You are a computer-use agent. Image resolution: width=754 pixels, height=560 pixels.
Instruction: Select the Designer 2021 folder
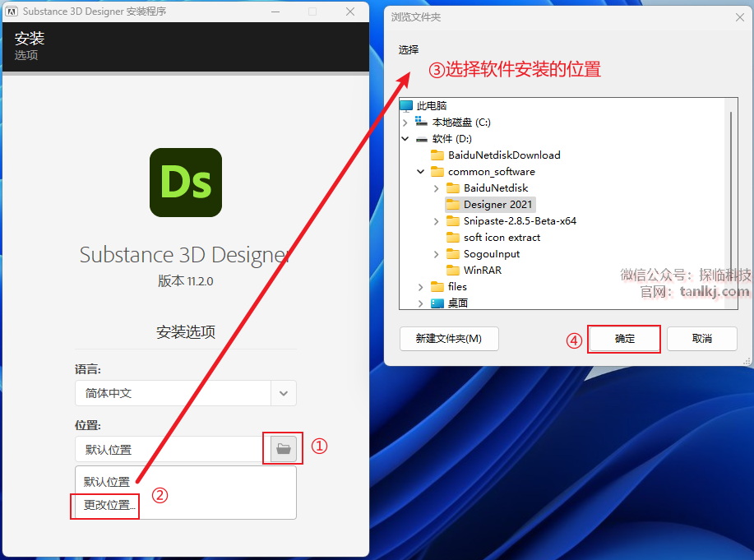click(x=497, y=205)
